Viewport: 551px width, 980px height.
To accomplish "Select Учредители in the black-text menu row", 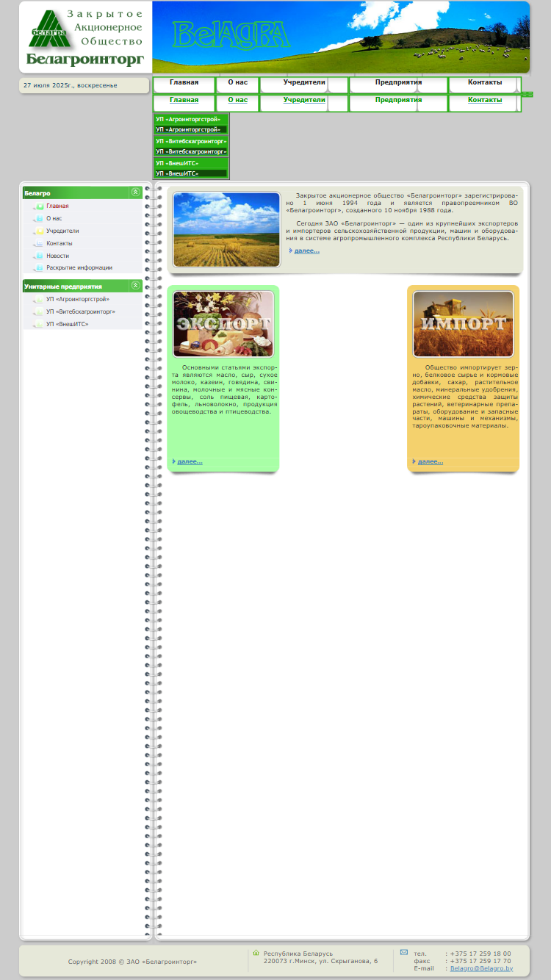I will [x=304, y=82].
